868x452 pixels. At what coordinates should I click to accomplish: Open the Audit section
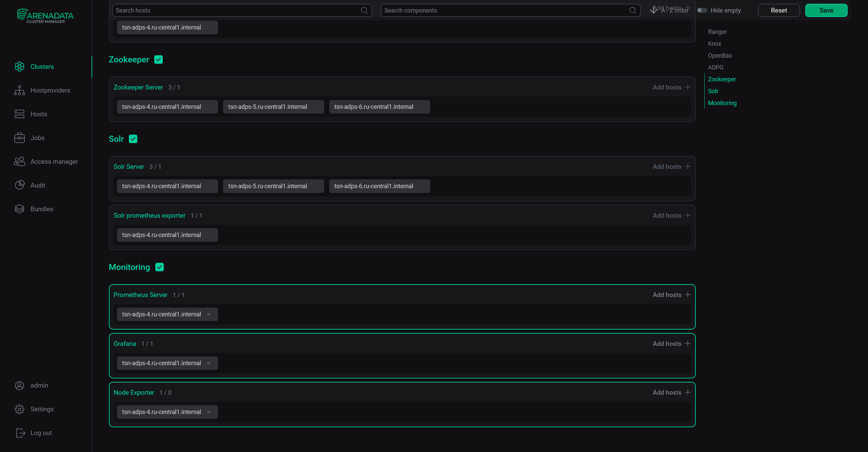pyautogui.click(x=37, y=185)
